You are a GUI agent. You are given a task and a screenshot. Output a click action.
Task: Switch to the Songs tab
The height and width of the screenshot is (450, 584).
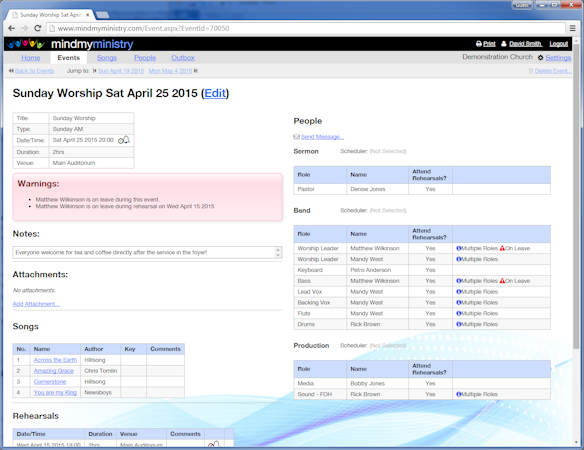(x=107, y=58)
